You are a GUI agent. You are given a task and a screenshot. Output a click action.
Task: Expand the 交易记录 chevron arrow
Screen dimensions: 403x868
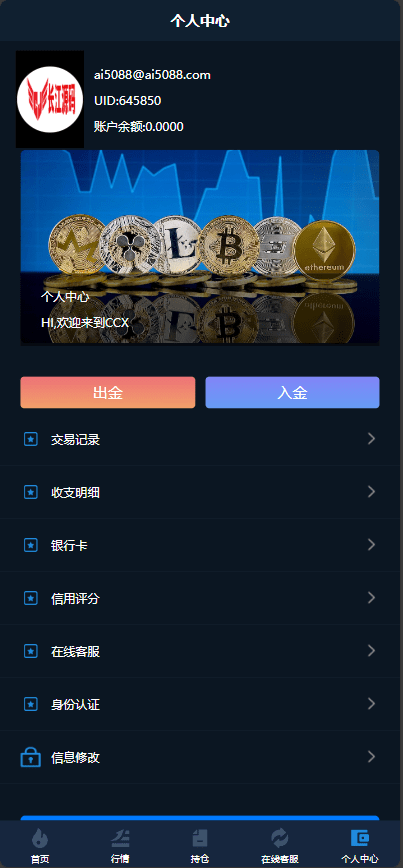[x=371, y=439]
